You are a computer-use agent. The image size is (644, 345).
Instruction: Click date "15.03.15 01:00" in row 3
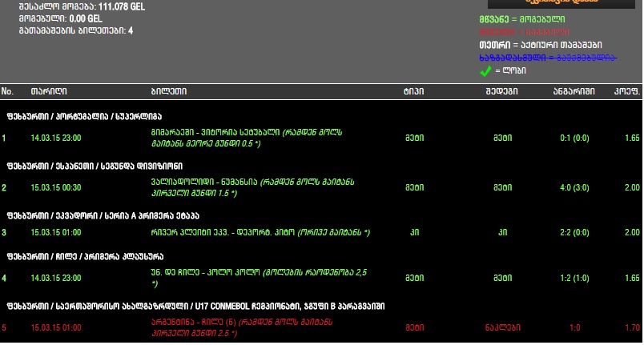click(x=56, y=232)
